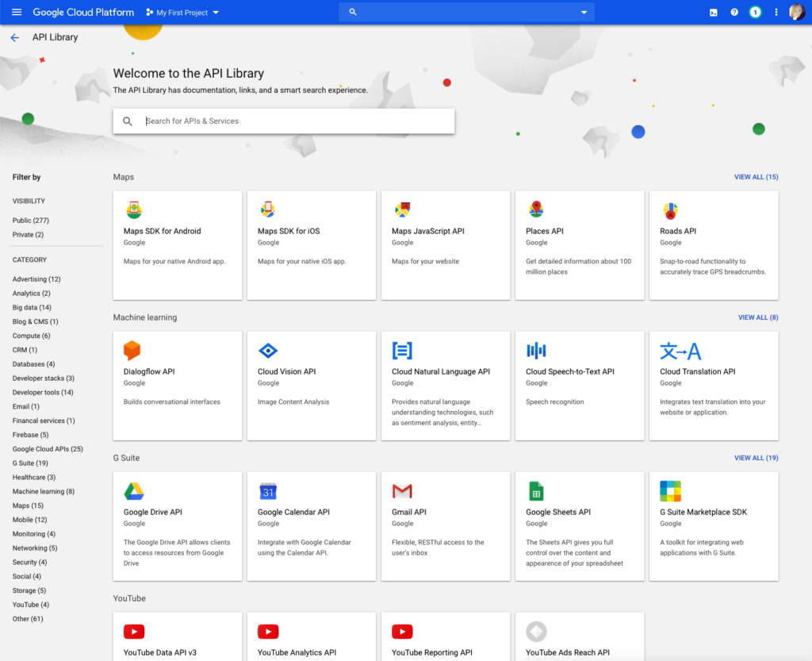
Task: Click the Google Drive API triangle icon
Action: pos(133,491)
